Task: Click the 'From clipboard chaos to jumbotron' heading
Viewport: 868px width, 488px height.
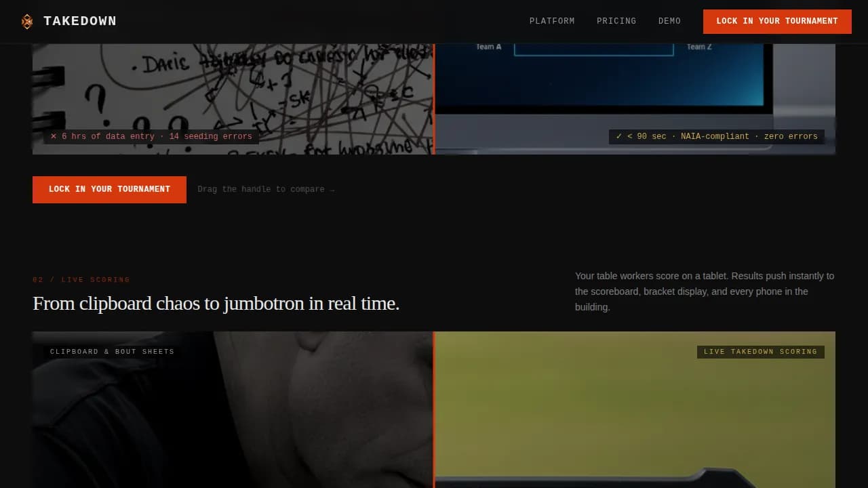Action: [x=216, y=304]
